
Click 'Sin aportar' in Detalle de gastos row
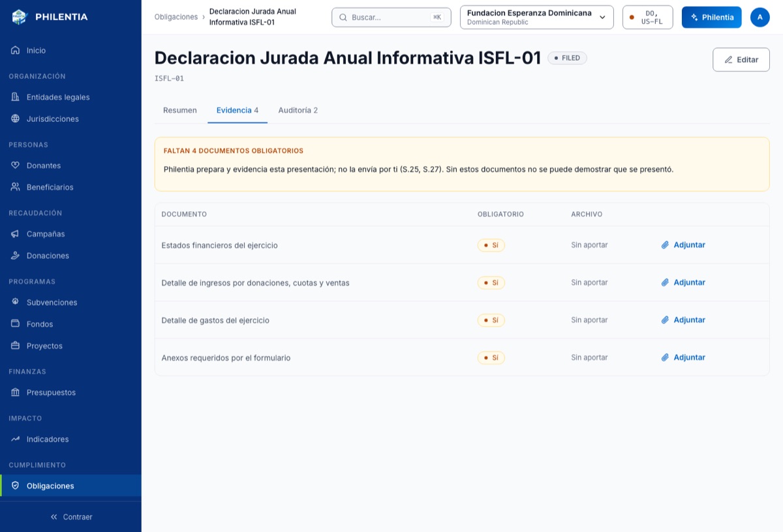[589, 320]
